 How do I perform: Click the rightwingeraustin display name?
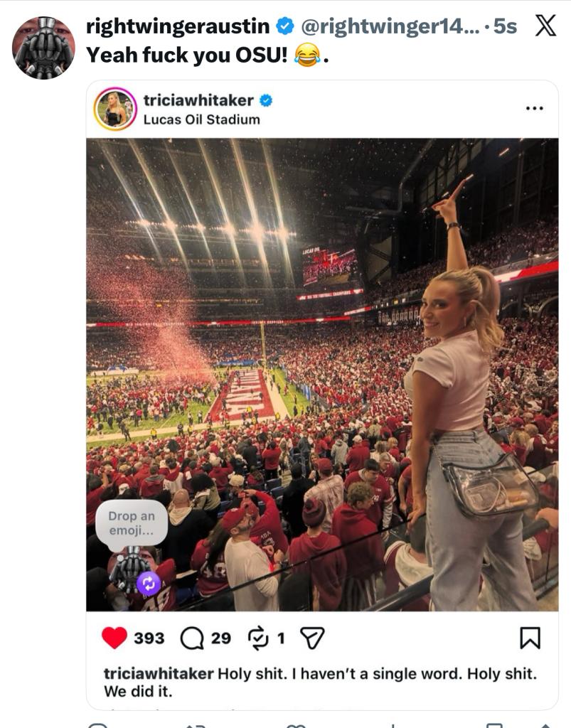tap(178, 26)
